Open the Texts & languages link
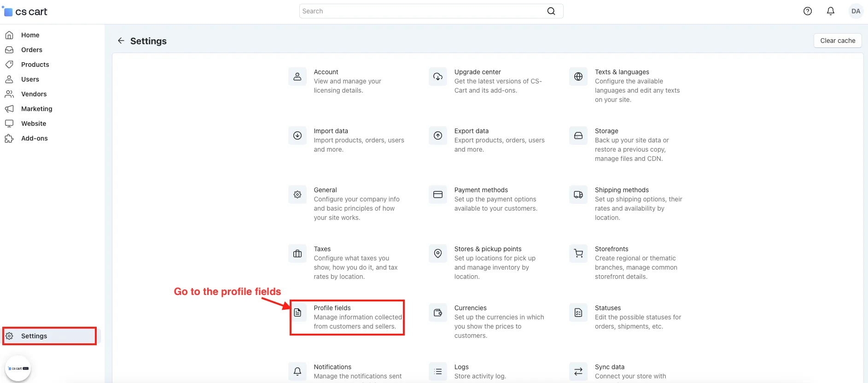 622,72
